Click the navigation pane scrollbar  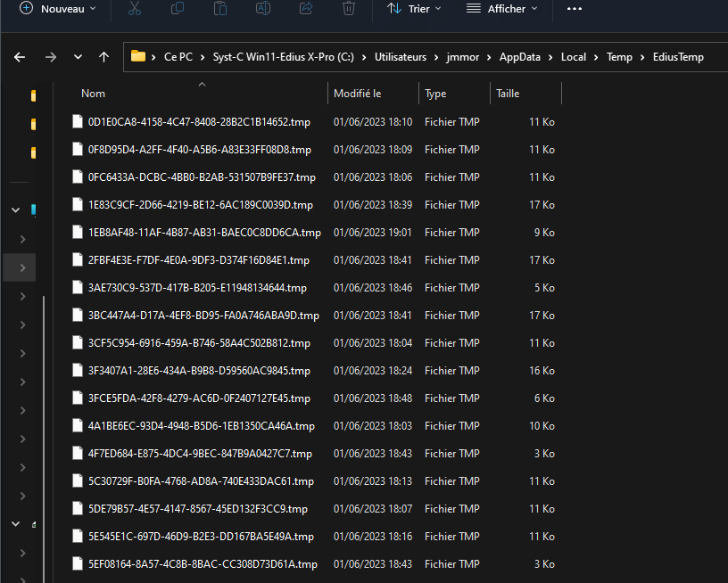point(44,439)
